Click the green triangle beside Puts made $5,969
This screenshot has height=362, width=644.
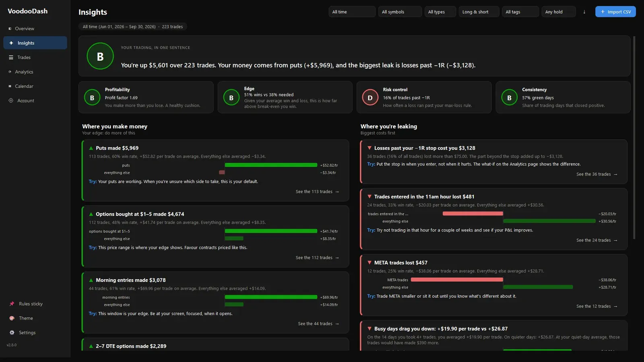[x=91, y=148]
